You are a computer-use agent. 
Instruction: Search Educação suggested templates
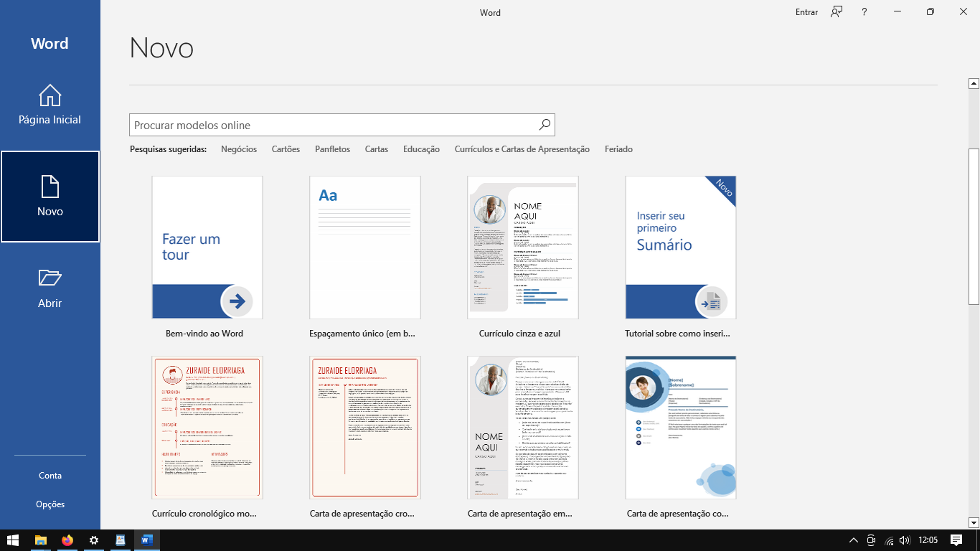421,149
